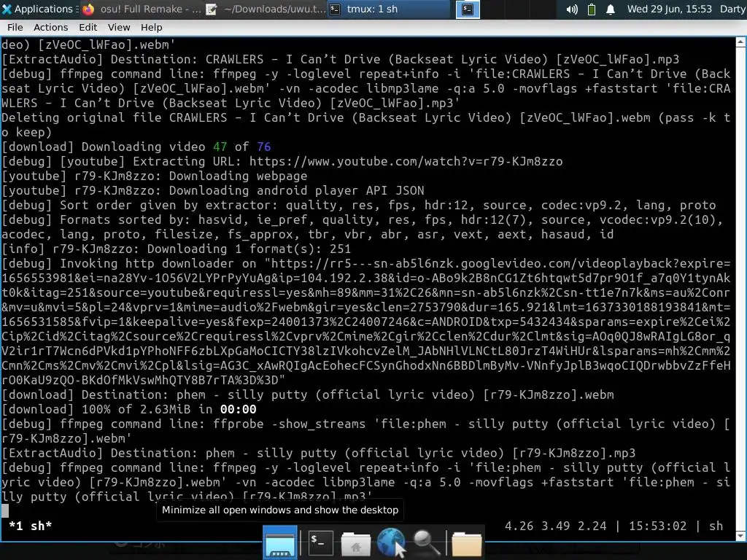747x560 pixels.
Task: Open the application finder magnifier dock icon
Action: point(426,542)
